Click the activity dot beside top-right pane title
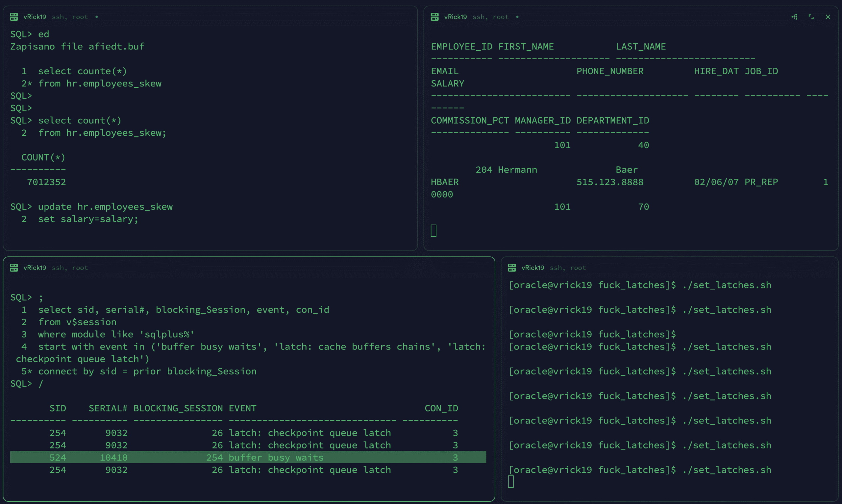This screenshot has width=842, height=504. pos(517,17)
